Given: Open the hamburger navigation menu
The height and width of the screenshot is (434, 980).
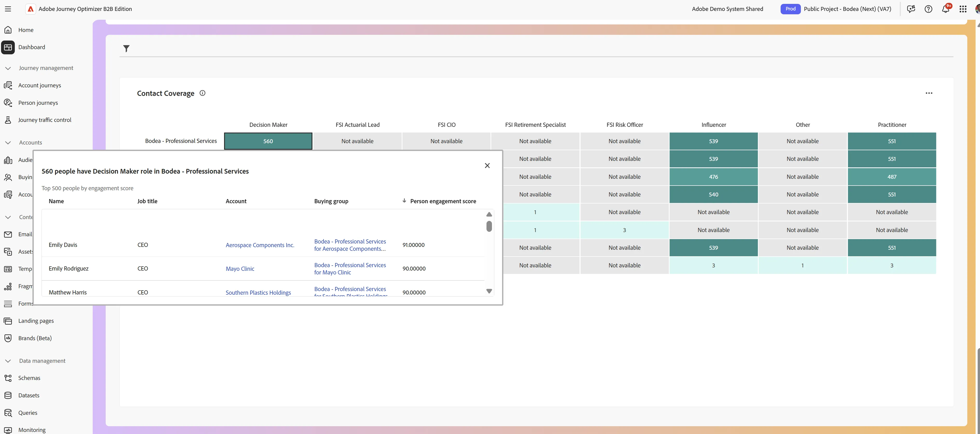Looking at the screenshot, I should tap(8, 9).
